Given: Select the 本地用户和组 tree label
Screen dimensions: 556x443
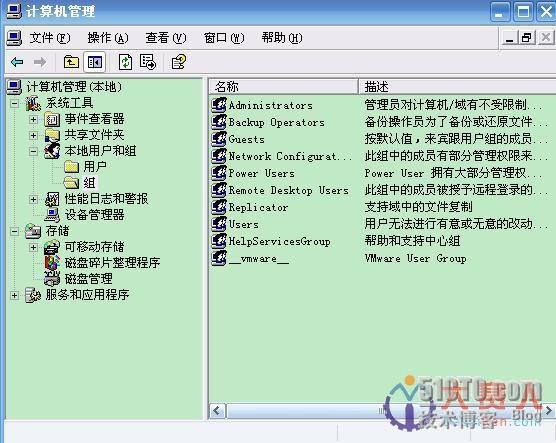Looking at the screenshot, I should pyautogui.click(x=100, y=151).
